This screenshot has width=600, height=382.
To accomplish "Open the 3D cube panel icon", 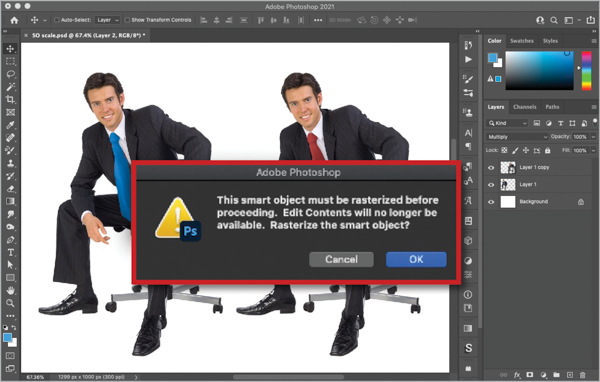I will point(468,241).
